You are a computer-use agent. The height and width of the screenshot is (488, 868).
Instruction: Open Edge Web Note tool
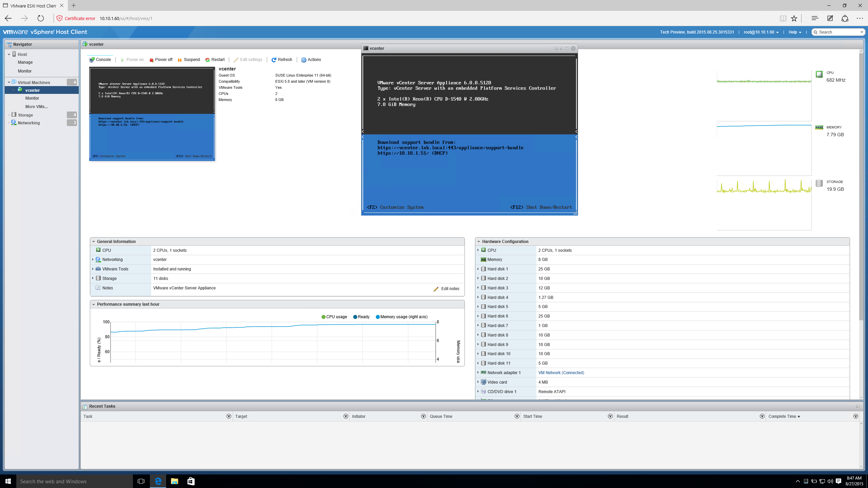click(x=830, y=18)
